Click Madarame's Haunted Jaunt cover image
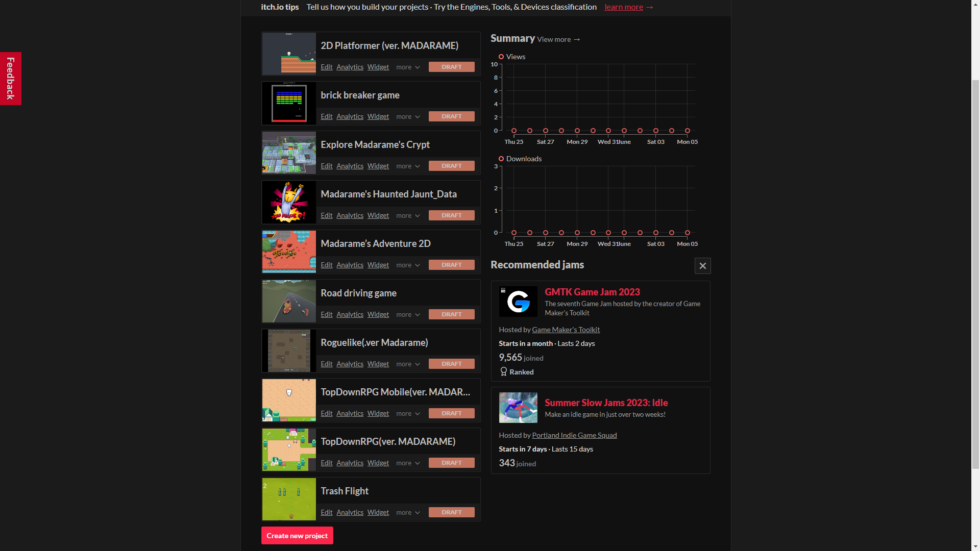 [x=289, y=203]
